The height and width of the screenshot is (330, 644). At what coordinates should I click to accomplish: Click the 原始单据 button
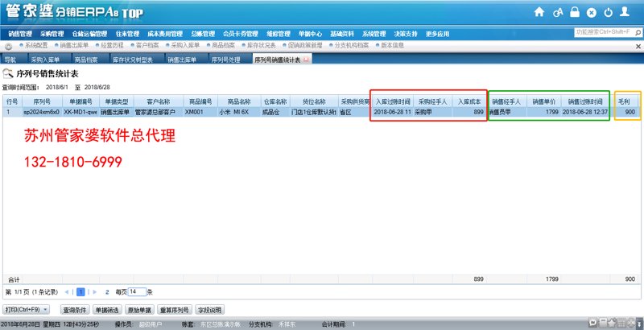(139, 310)
